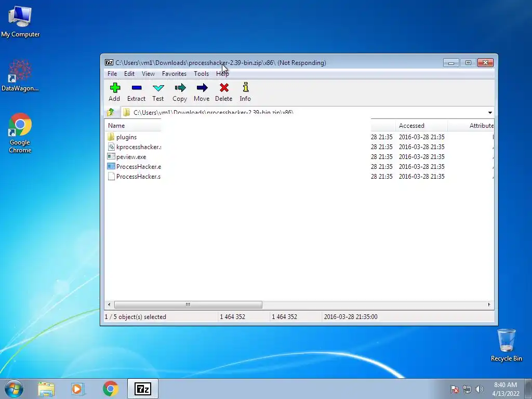Click the 7z icon in title bar

109,62
